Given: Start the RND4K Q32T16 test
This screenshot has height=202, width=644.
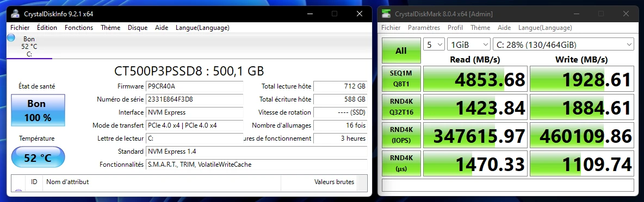Looking at the screenshot, I should (x=401, y=107).
